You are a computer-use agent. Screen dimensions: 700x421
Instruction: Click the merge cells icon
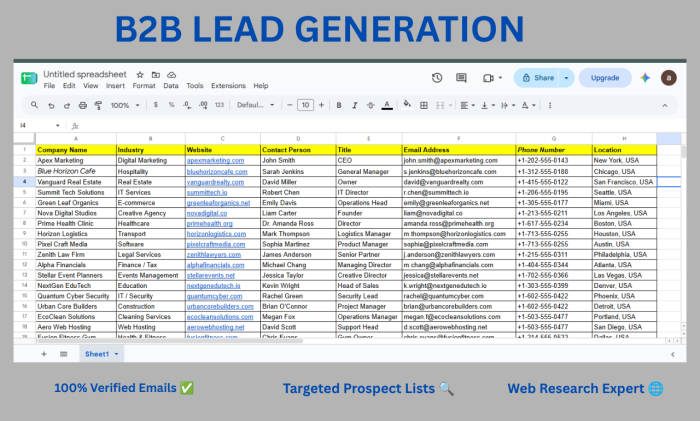[440, 105]
